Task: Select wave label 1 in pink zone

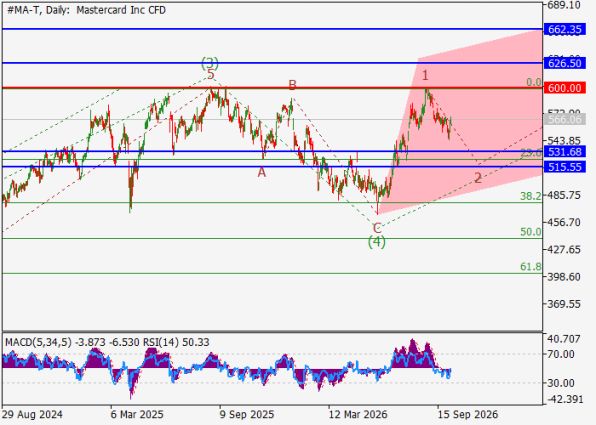Action: (425, 75)
